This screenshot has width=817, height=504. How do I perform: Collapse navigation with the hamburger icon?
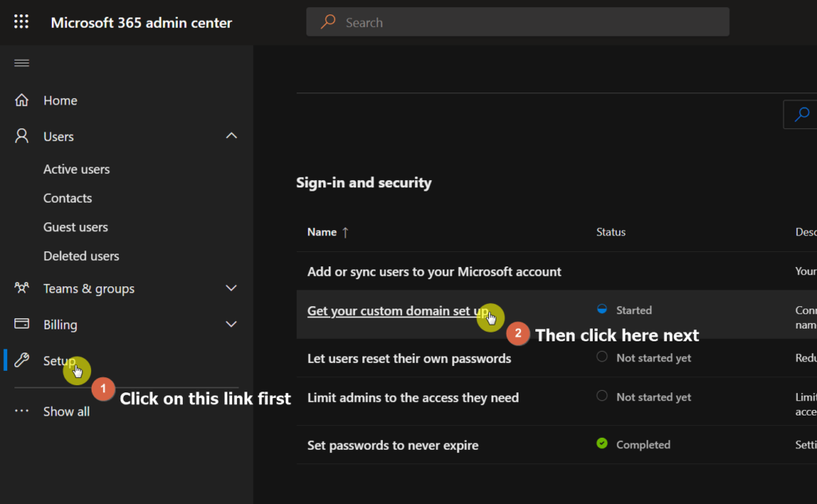pyautogui.click(x=22, y=63)
